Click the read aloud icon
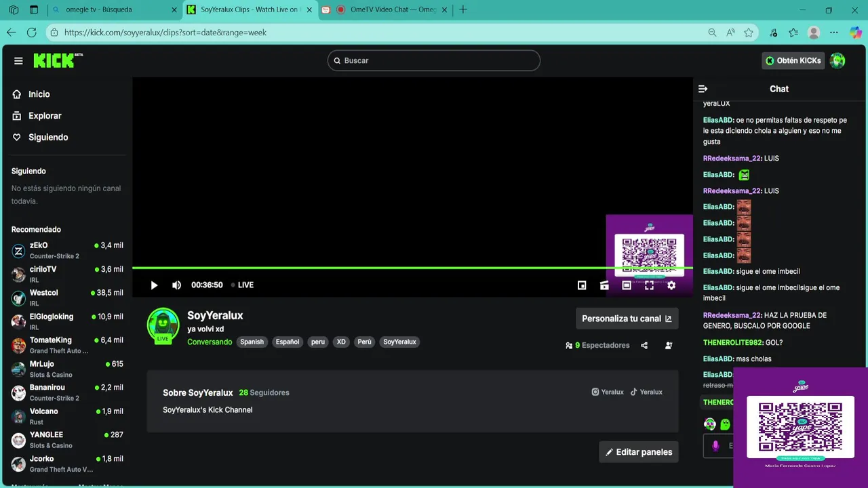 [x=730, y=33]
